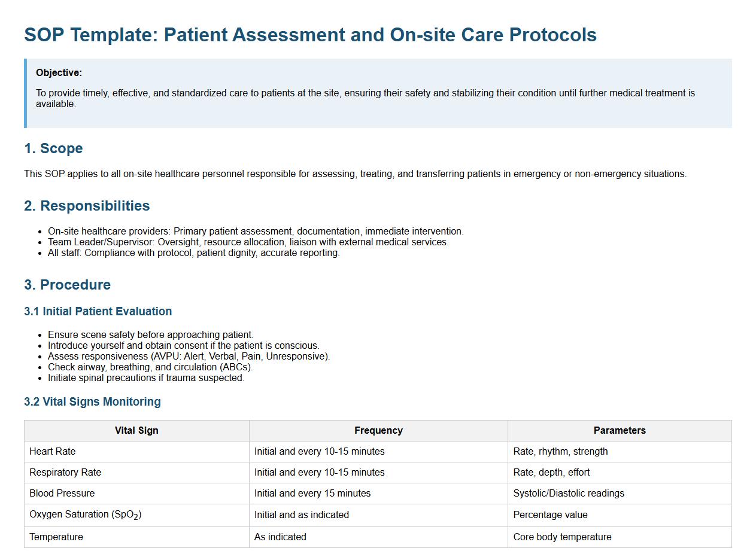Viewport: 756px width, 551px height.
Task: Click the "3. Procedure" heading
Action: coord(67,285)
